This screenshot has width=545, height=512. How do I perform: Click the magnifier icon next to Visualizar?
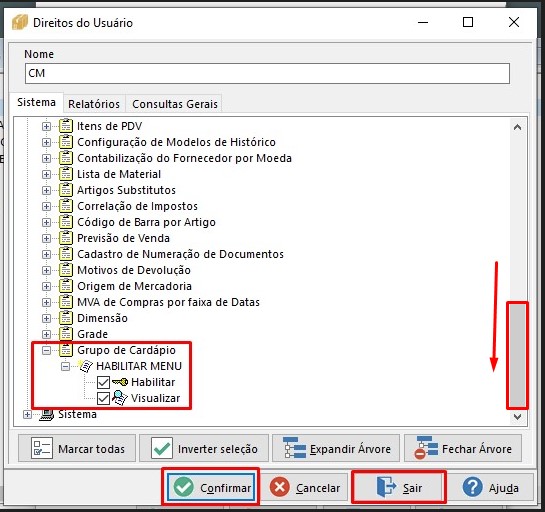point(120,398)
